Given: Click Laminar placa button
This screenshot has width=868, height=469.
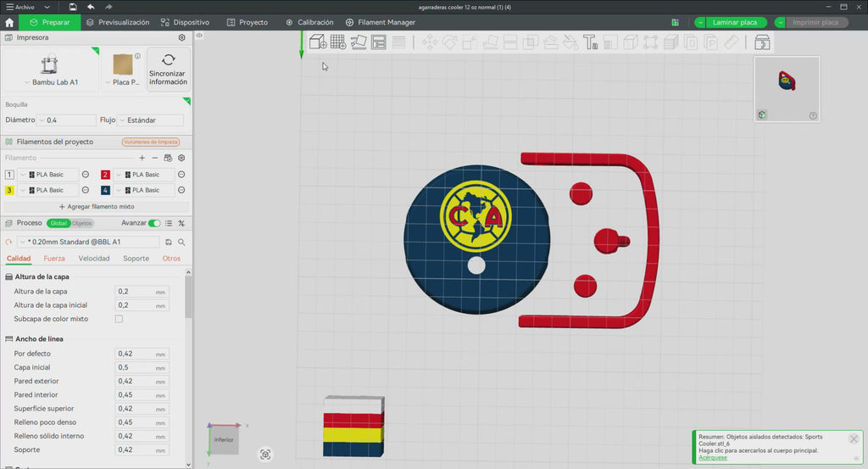Looking at the screenshot, I should [735, 23].
